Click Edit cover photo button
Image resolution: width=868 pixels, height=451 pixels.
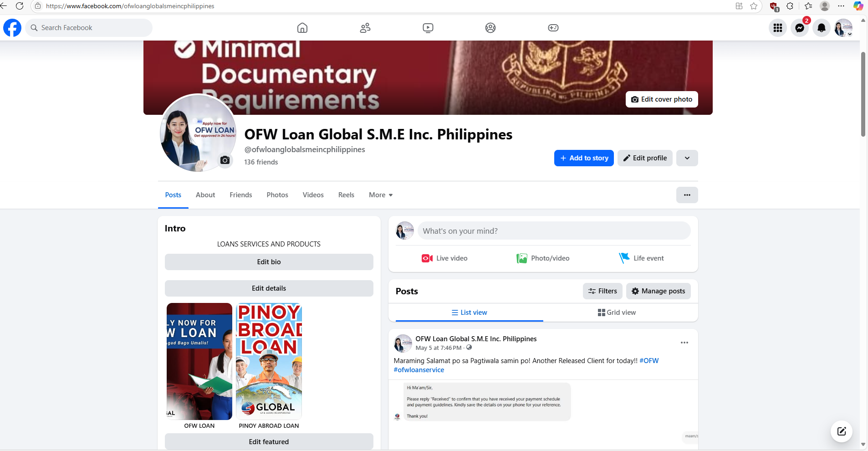(662, 99)
